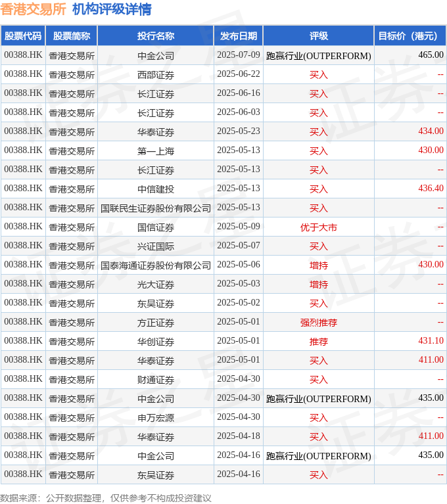Click the date 2025-04-18
This screenshot has width=447, height=504.
[239, 436]
